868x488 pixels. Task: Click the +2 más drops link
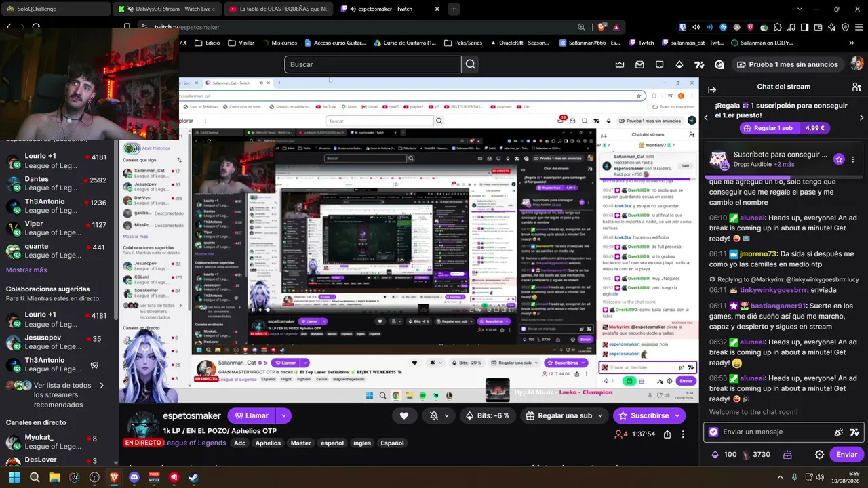point(784,165)
